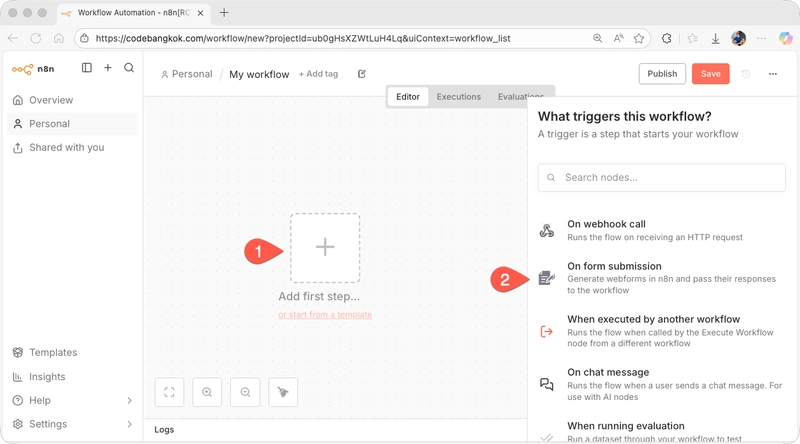Open the three-dot workflow options menu

click(x=772, y=74)
